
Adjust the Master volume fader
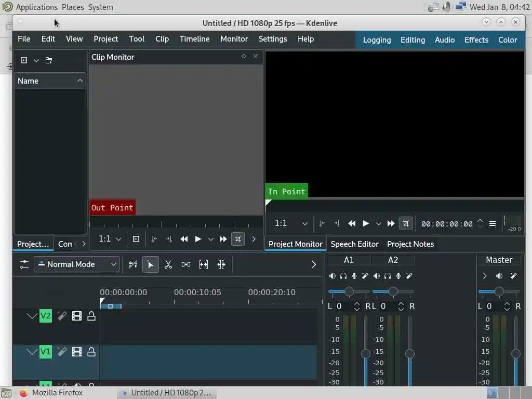tap(516, 354)
